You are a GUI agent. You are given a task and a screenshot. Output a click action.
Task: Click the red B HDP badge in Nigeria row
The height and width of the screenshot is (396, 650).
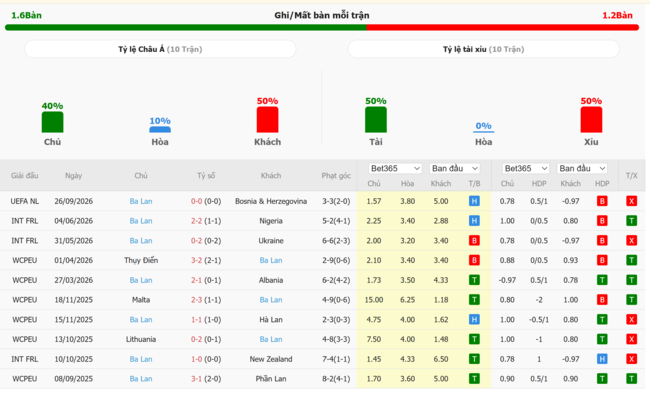(x=602, y=221)
